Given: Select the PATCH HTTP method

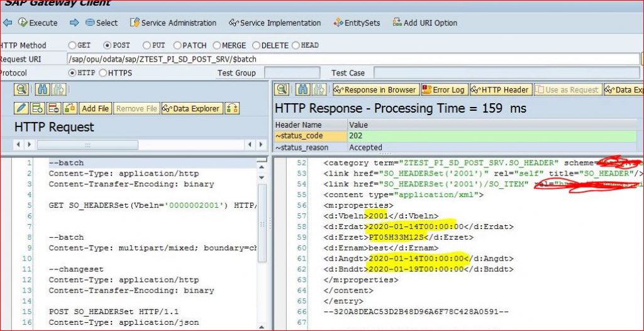Looking at the screenshot, I should click(x=177, y=45).
